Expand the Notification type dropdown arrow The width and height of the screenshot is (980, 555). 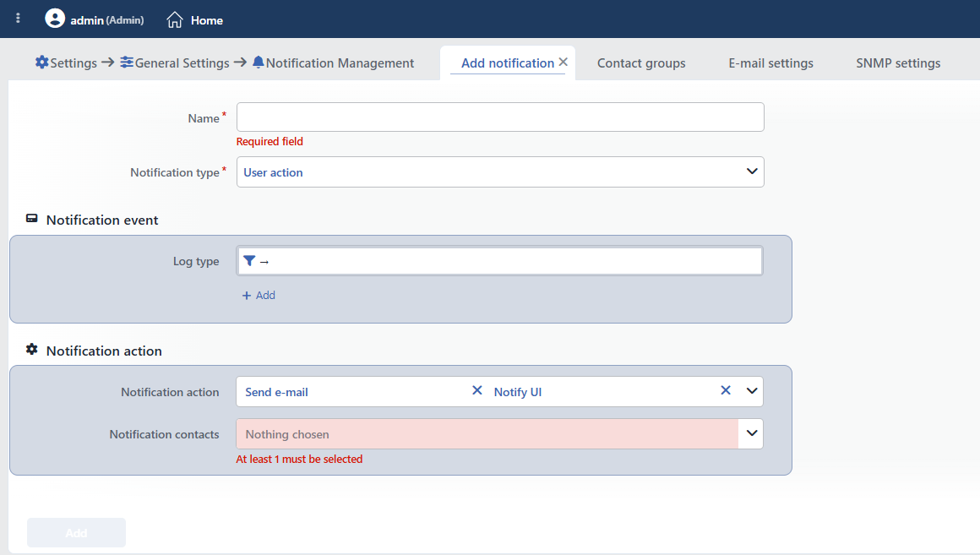(x=752, y=171)
